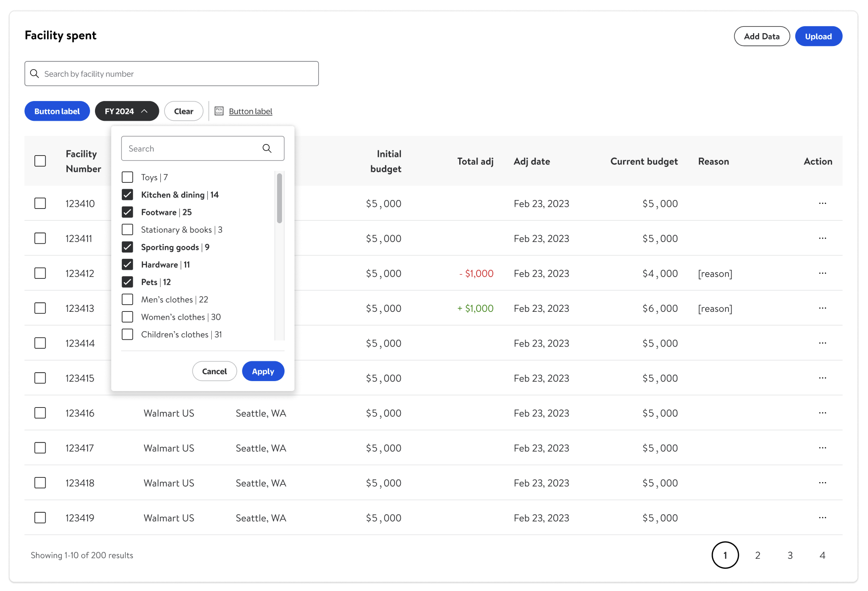The width and height of the screenshot is (868, 591).
Task: Click the icon beside Button label link
Action: tap(219, 111)
